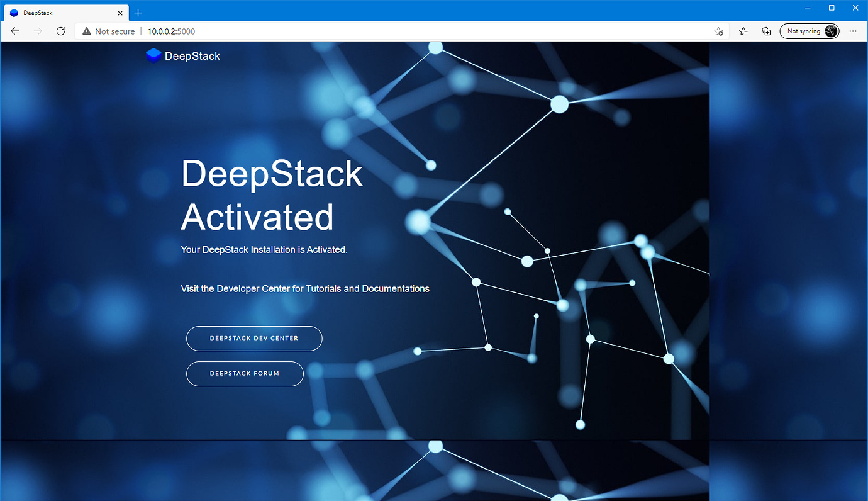Add this page to favorites
Screen dimensions: 868x501
(719, 31)
